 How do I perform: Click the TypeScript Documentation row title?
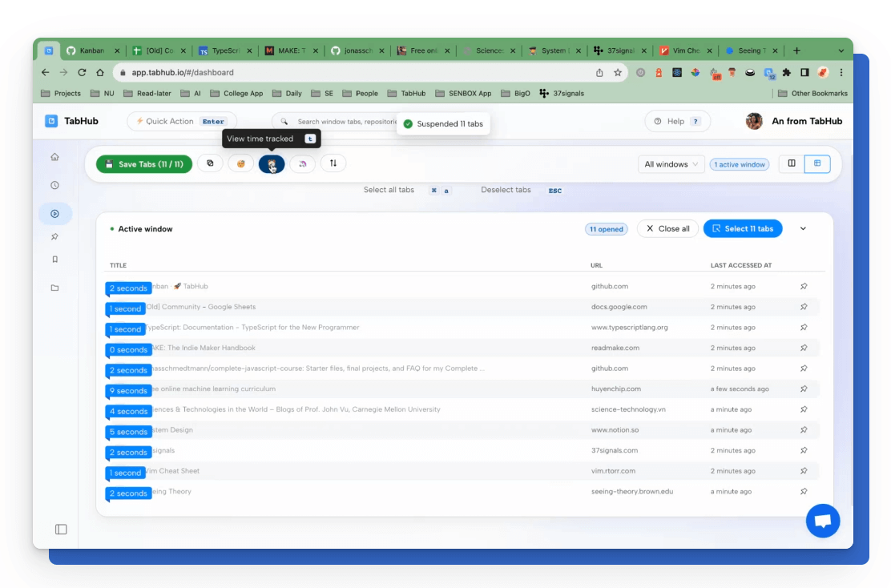point(252,327)
